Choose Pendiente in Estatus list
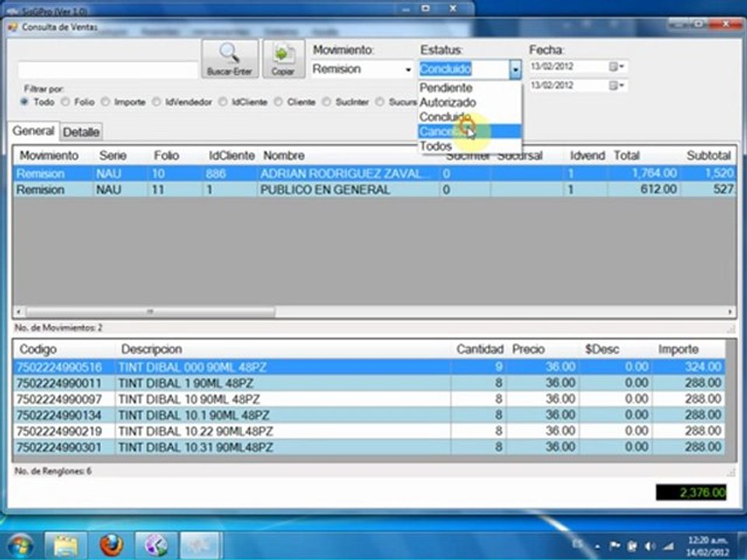The image size is (747, 560). tap(470, 88)
